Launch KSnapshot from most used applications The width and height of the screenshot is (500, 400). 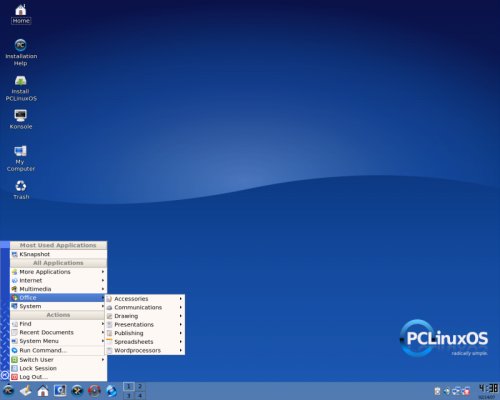pos(58,254)
